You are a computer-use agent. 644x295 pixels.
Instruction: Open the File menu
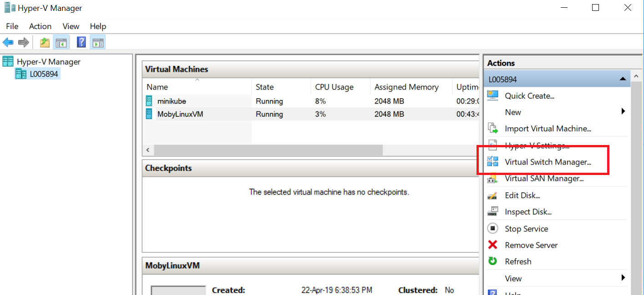(12, 26)
